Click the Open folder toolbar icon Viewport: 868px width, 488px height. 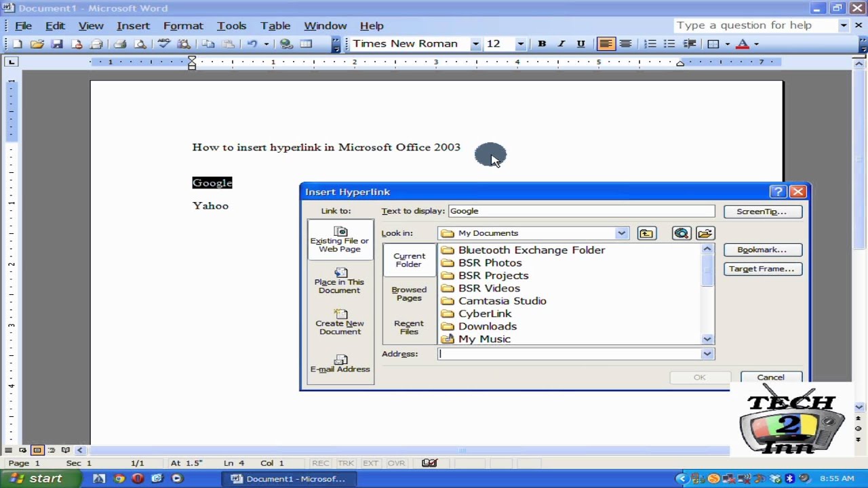point(37,44)
